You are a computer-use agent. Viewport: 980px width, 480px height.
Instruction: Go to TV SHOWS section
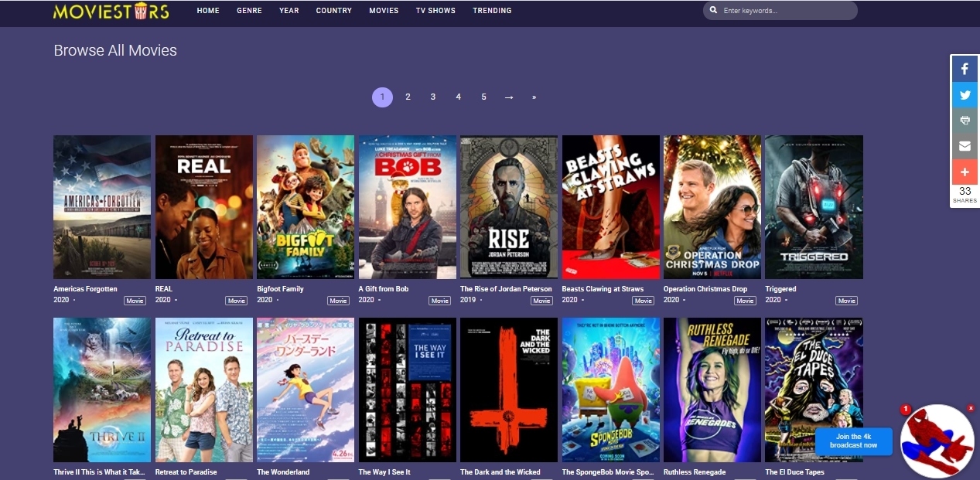[x=435, y=11]
